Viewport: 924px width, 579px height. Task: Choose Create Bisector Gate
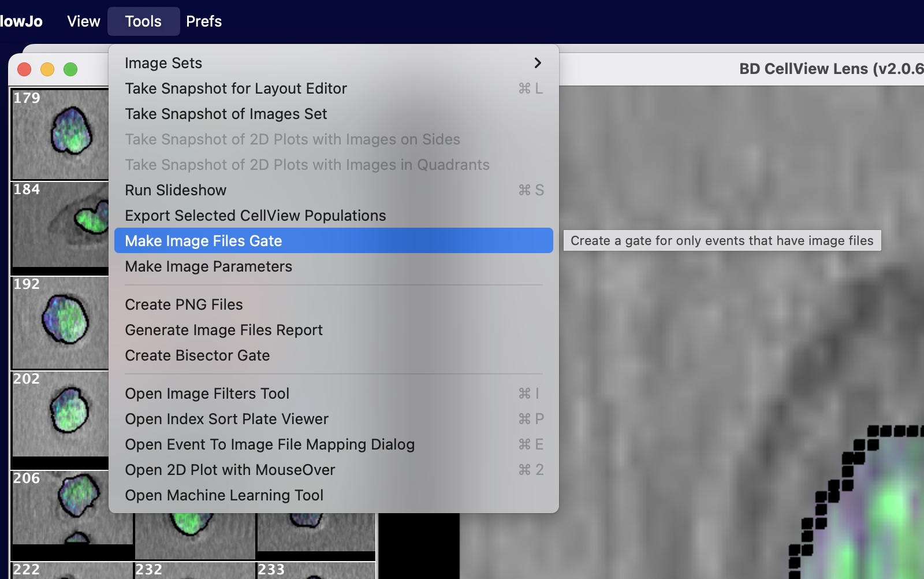tap(334, 355)
